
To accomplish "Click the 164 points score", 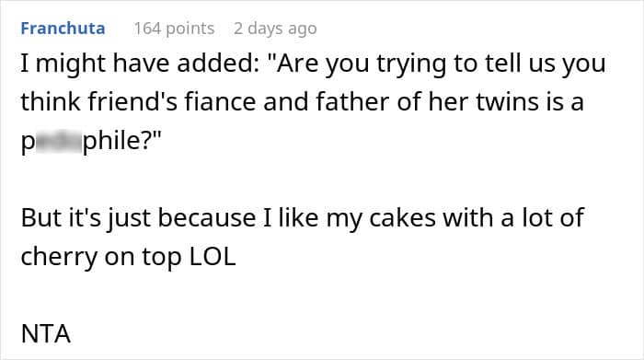I will pos(174,29).
